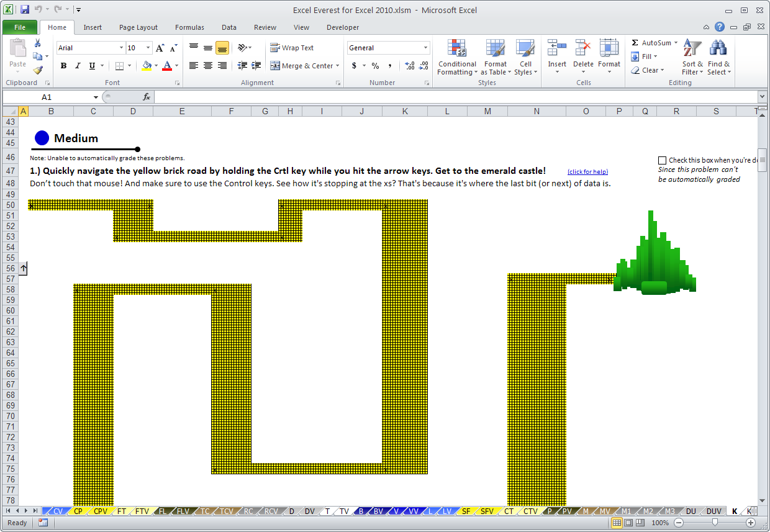770x532 pixels.
Task: Switch to the SFV sheet tab
Action: point(487,512)
